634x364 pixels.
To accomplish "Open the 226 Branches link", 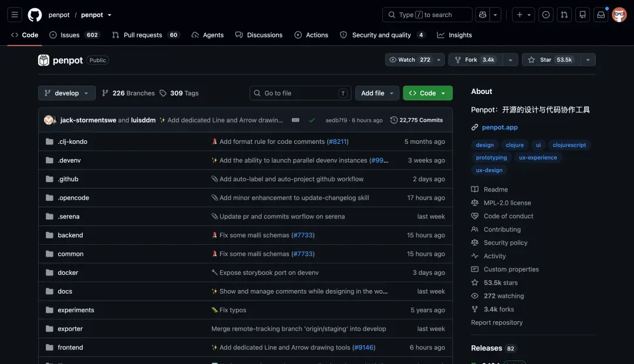I will click(x=128, y=93).
